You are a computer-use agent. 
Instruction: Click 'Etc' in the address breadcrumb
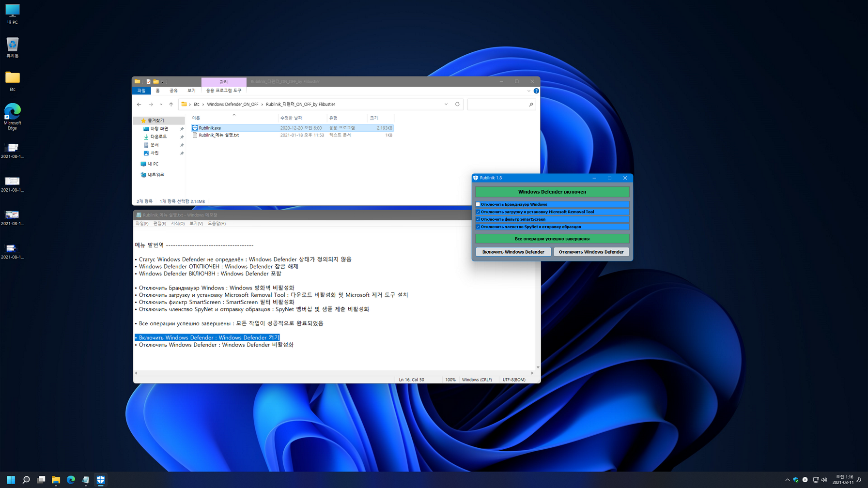196,104
